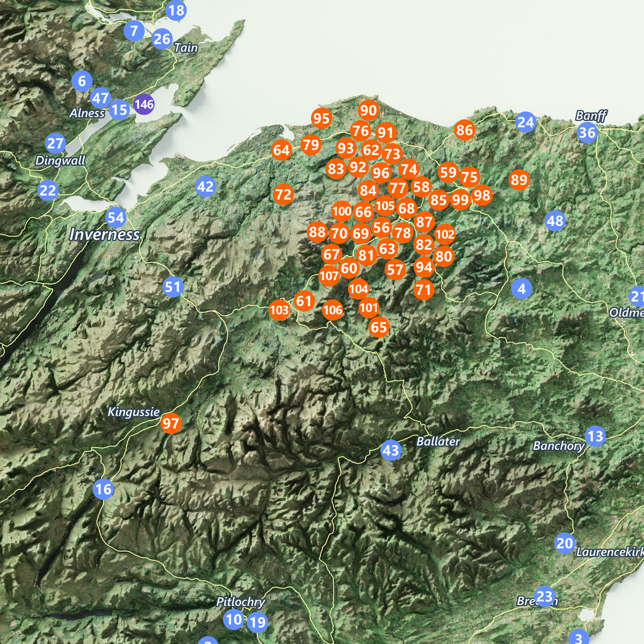Open orange marker 59
Viewport: 644px width, 644px height.
448,173
